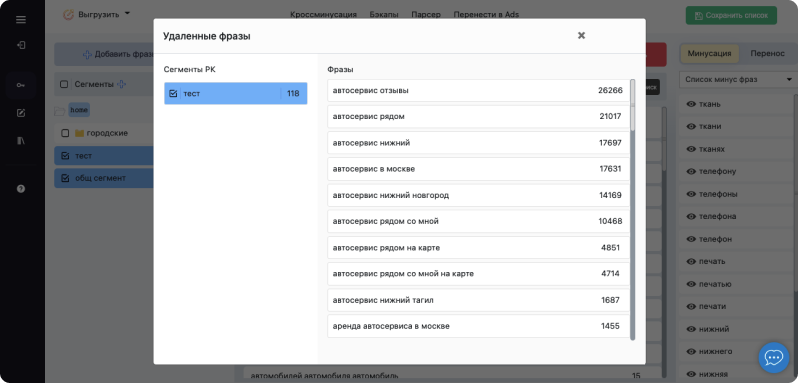This screenshot has width=798, height=383.
Task: Toggle visibility eye for ткани
Action: click(691, 127)
